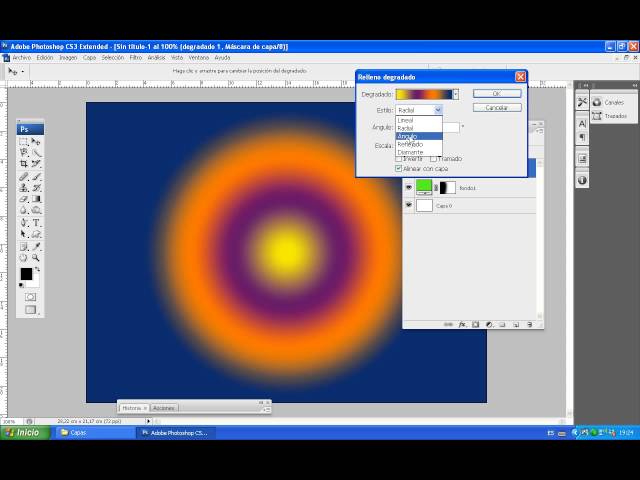The width and height of the screenshot is (640, 480).
Task: Select the Move tool in toolbox
Action: tap(36, 142)
